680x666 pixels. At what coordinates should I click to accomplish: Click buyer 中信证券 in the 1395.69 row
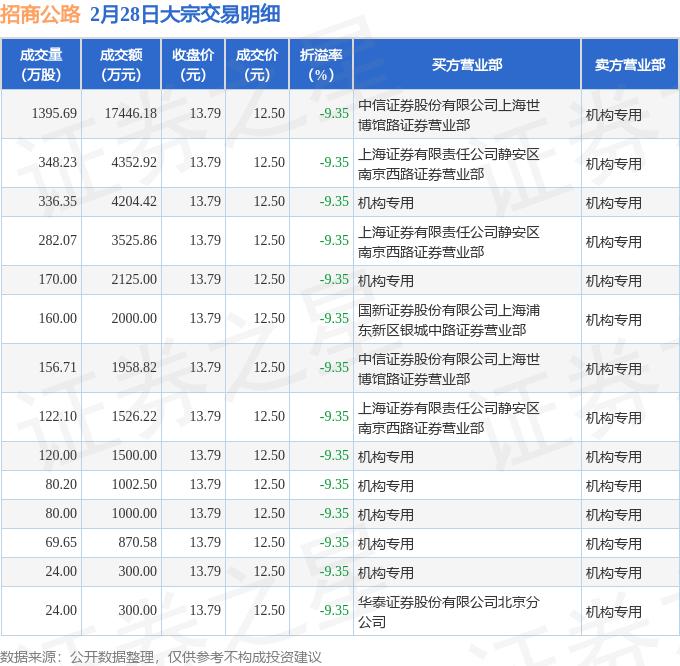point(449,115)
